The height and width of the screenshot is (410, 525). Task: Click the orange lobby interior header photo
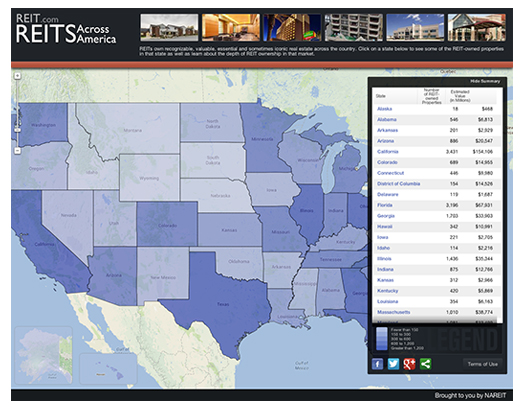pos(231,27)
